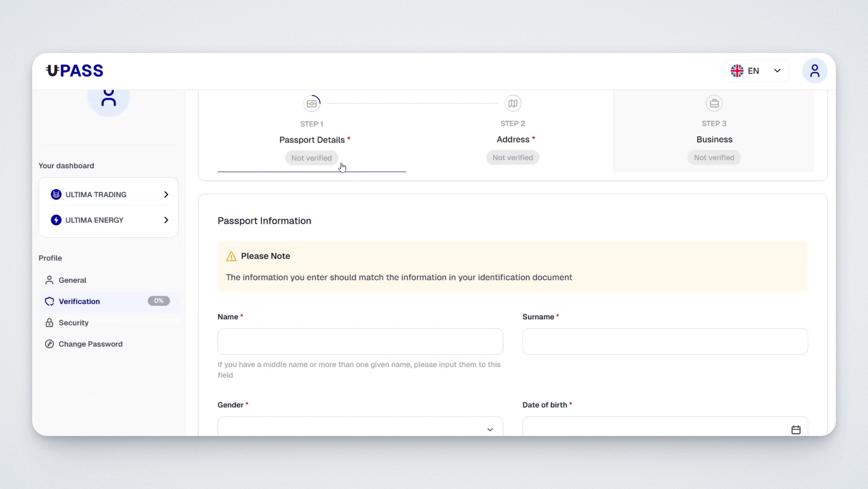Viewport: 868px width, 489px height.
Task: Click the Step 3 business briefcase icon
Action: (714, 103)
